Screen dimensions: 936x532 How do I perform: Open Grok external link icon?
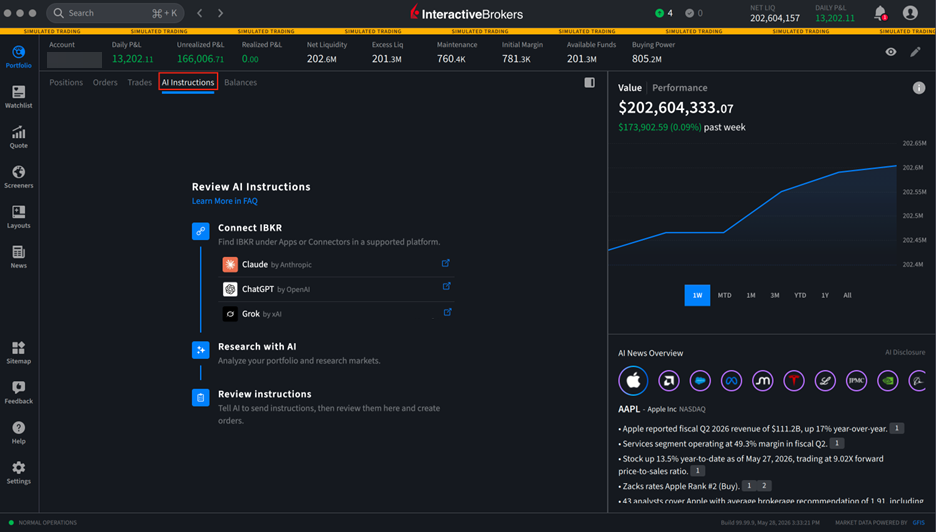coord(447,312)
